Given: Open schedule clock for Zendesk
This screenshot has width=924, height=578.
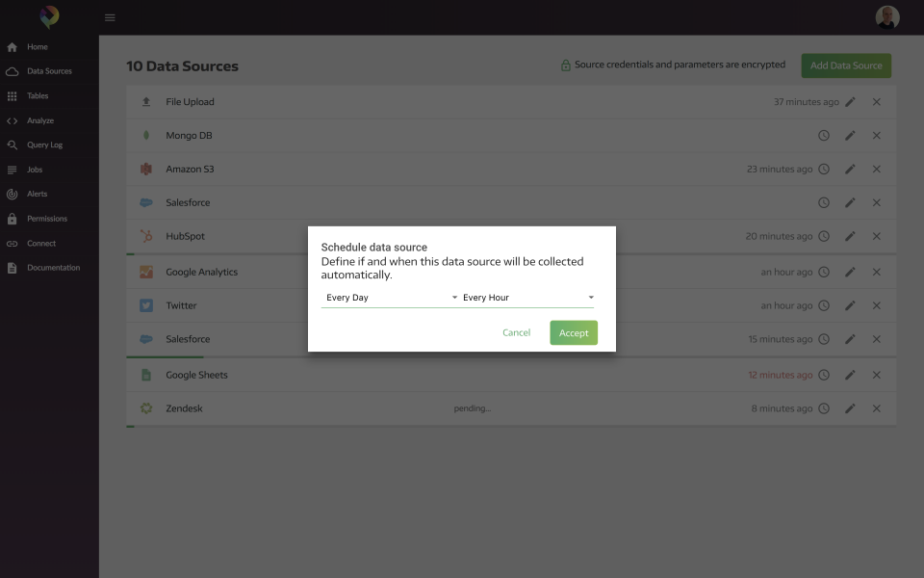Looking at the screenshot, I should [x=824, y=408].
